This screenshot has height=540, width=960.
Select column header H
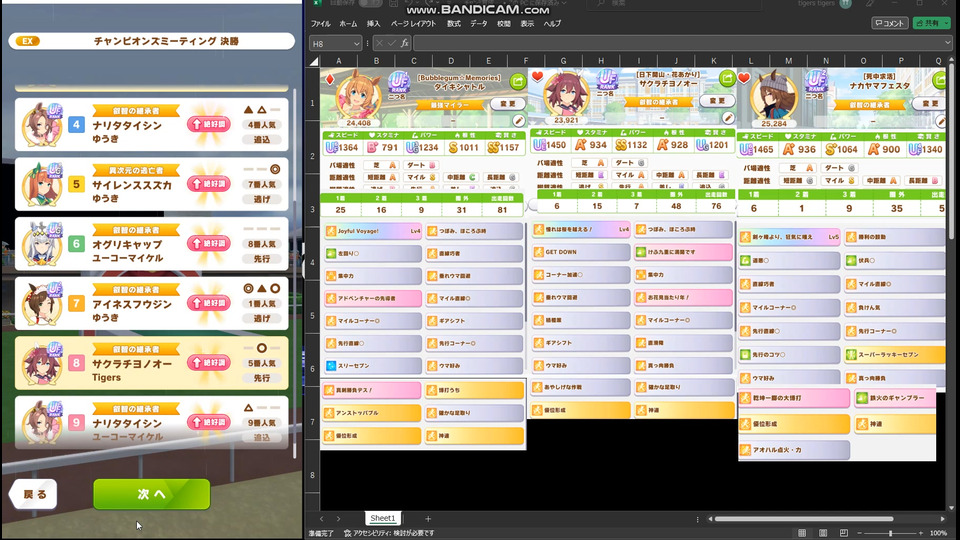pos(601,61)
